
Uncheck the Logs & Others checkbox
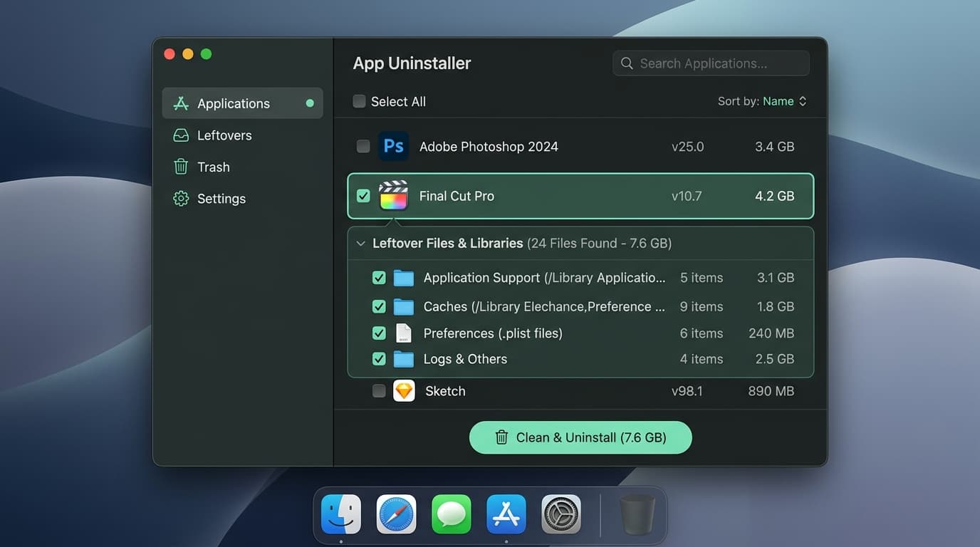pos(379,359)
